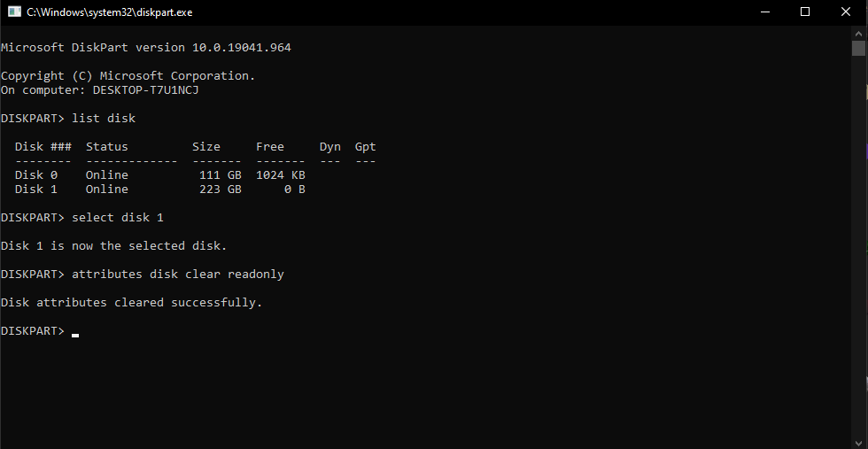Minimize the diskpart console window
Screen dimensions: 868x449
(764, 12)
